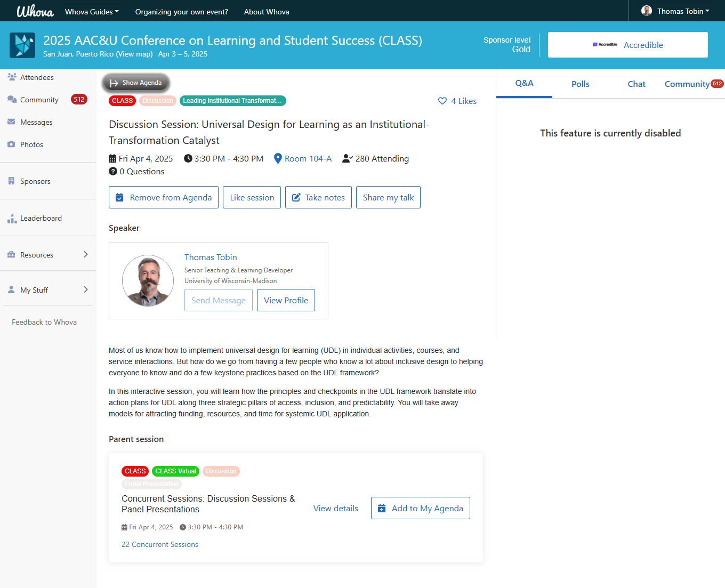Open Attendees from the sidebar
Viewport: 725px width, 588px height.
[36, 77]
